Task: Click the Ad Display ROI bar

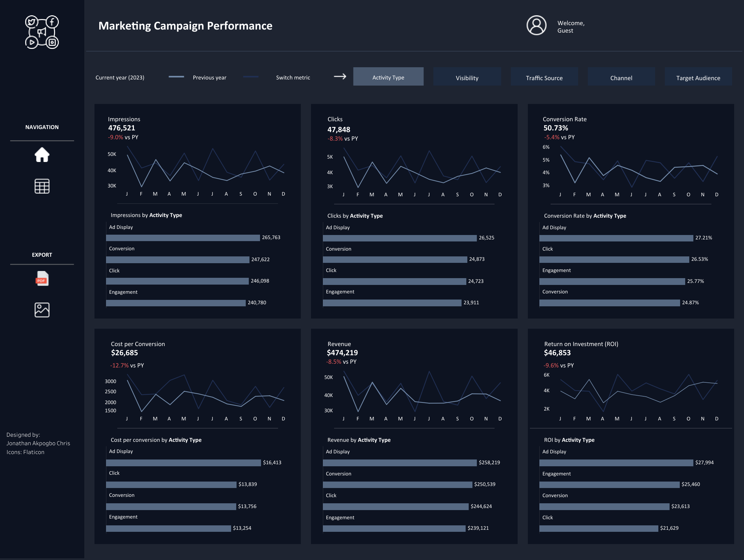Action: point(616,463)
